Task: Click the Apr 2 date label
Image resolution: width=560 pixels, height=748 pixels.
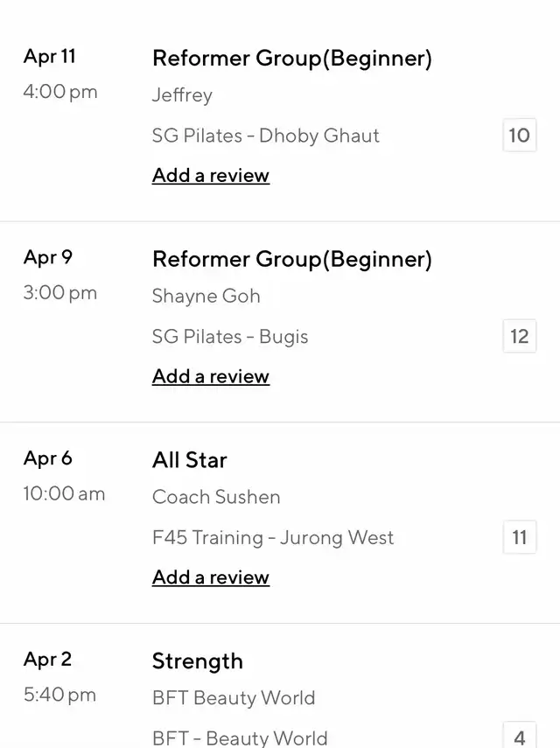Action: click(48, 659)
